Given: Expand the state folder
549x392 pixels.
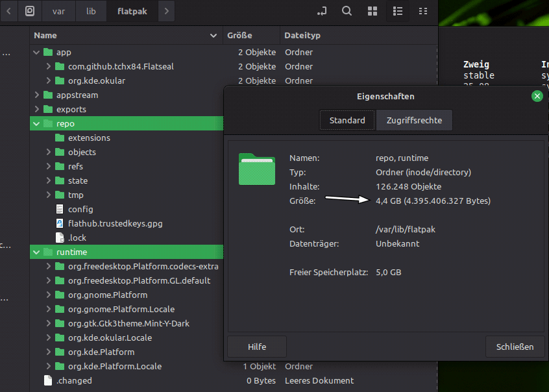Looking at the screenshot, I should click(48, 181).
